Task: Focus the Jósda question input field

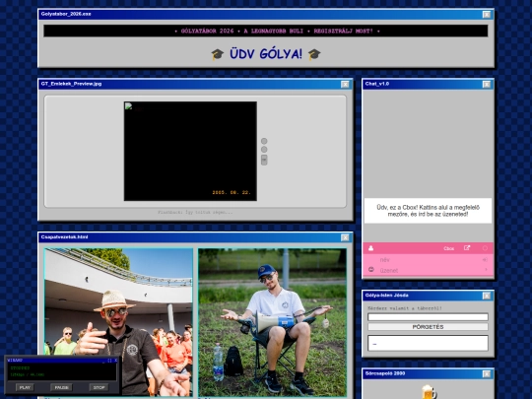Action: coord(428,317)
